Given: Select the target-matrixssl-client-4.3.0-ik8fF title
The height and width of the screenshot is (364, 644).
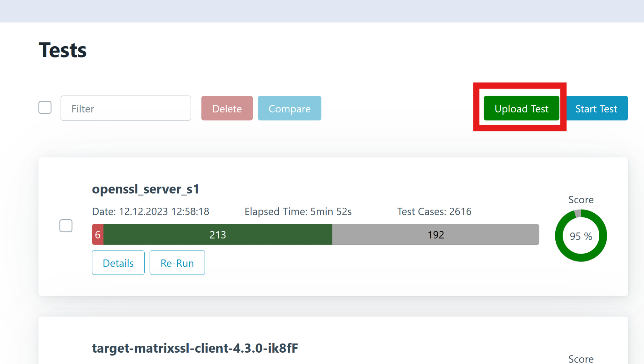Looking at the screenshot, I should (x=195, y=348).
